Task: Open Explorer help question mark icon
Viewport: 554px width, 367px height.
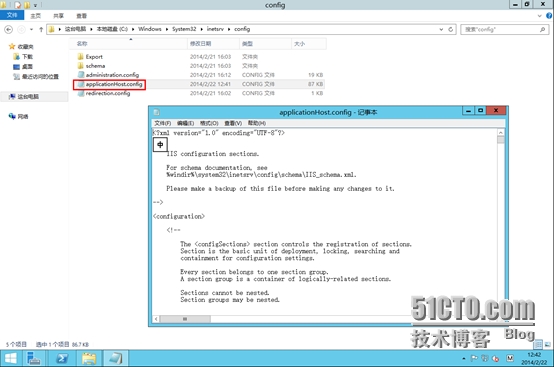Action: [x=549, y=16]
